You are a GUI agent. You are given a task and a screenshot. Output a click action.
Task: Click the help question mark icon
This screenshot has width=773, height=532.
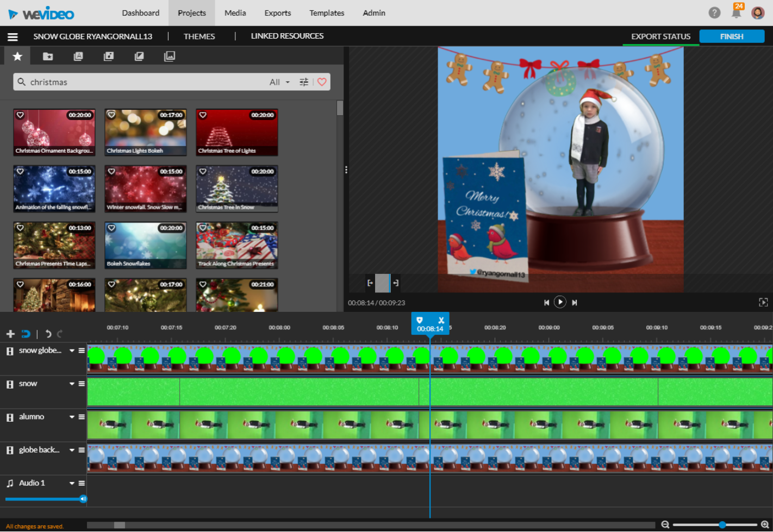click(x=714, y=12)
